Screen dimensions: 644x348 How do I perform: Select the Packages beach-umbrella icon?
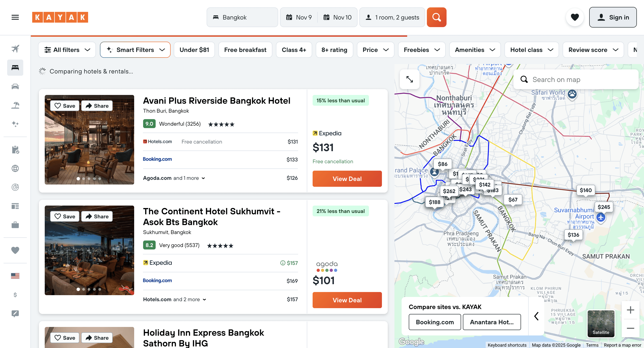tap(15, 105)
